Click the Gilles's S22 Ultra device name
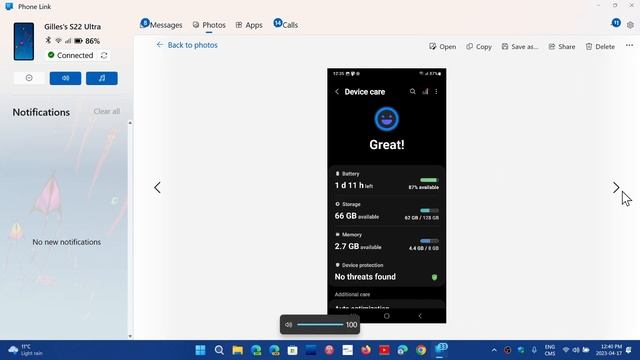640x360 pixels. coord(73,27)
